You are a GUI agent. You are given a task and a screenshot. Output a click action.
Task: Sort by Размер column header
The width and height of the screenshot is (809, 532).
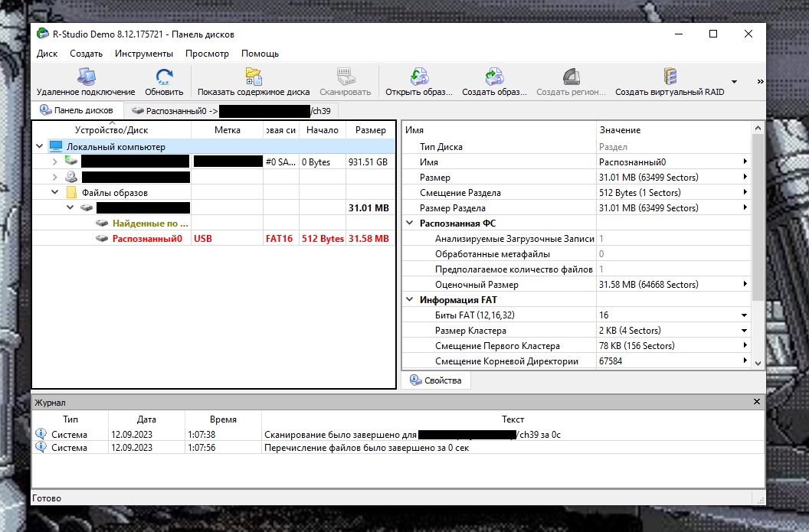coord(370,130)
